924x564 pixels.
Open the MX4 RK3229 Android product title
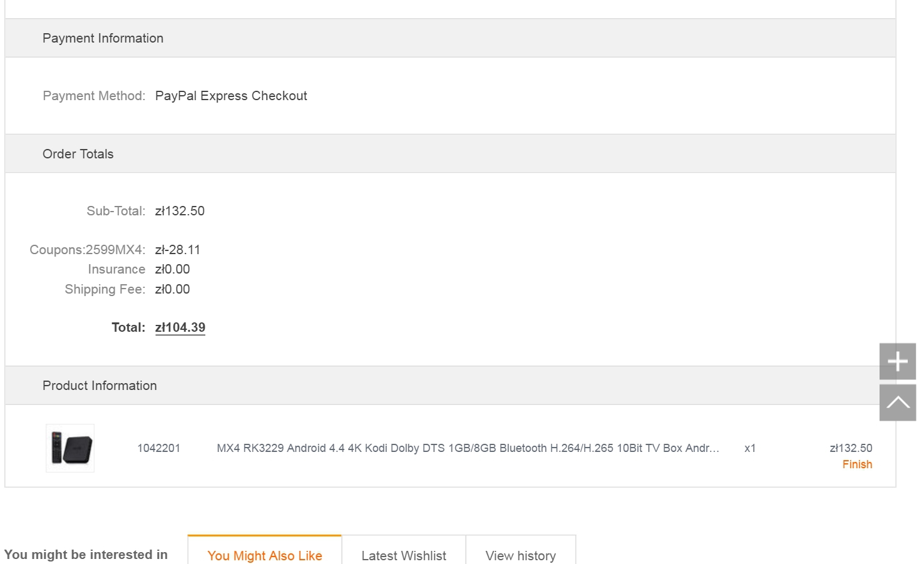click(x=468, y=448)
